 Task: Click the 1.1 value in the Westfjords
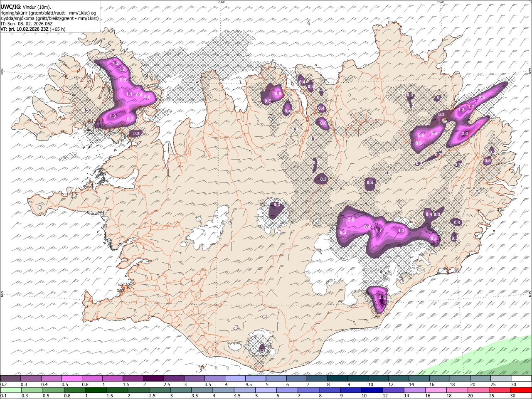129,94
